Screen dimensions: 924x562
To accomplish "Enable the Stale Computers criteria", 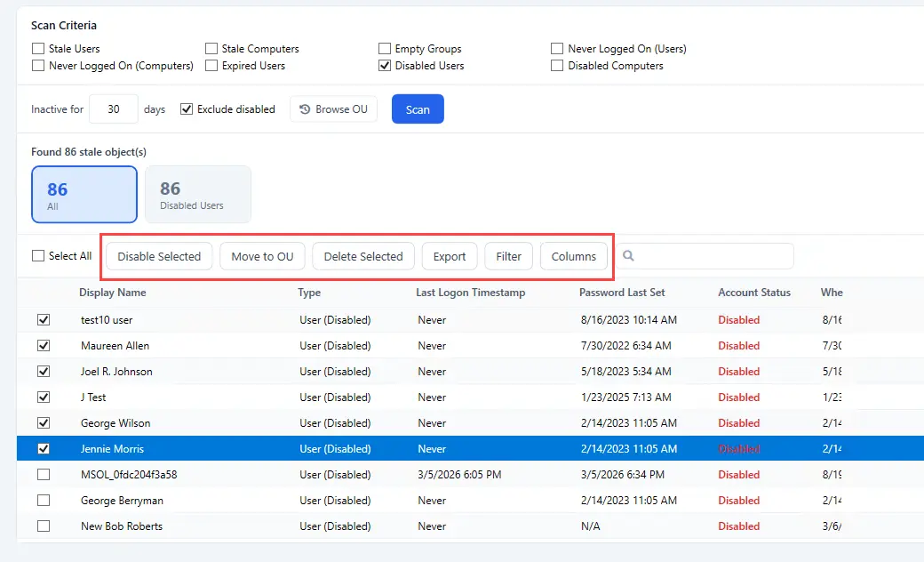I will tap(211, 48).
